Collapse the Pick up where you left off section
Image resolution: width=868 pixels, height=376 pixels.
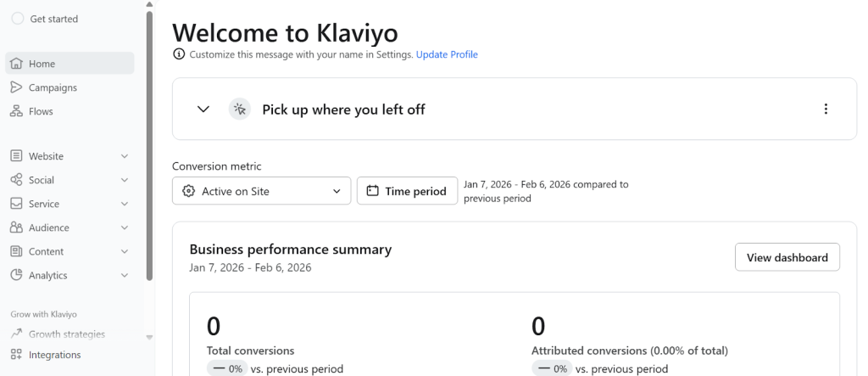tap(203, 109)
